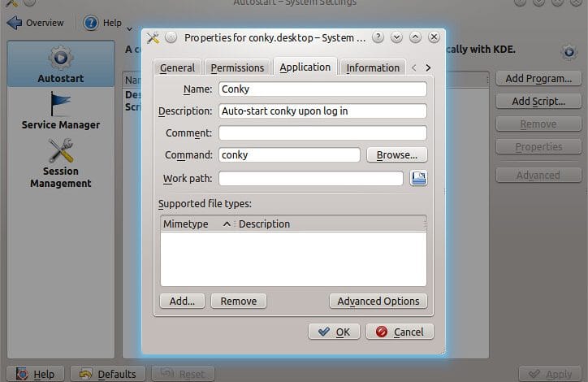Click the Defaults button at the bottom
Screen dimensions: 588x382
click(x=108, y=374)
